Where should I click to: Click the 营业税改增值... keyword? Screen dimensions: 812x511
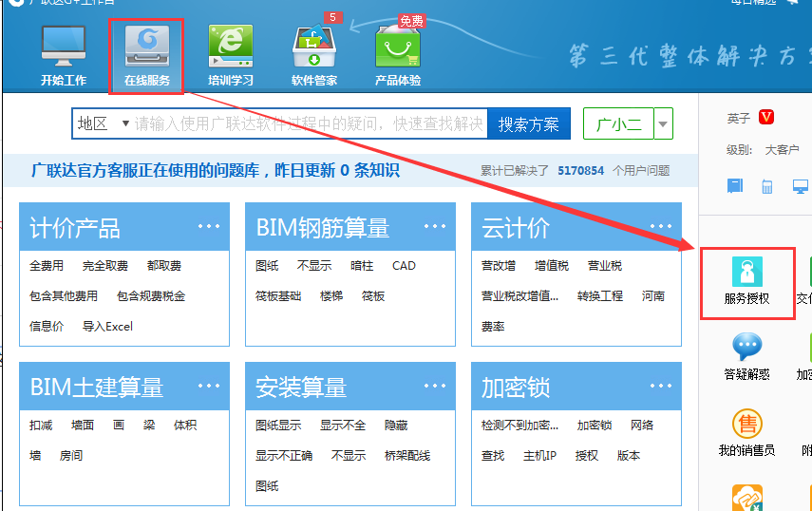coord(519,296)
